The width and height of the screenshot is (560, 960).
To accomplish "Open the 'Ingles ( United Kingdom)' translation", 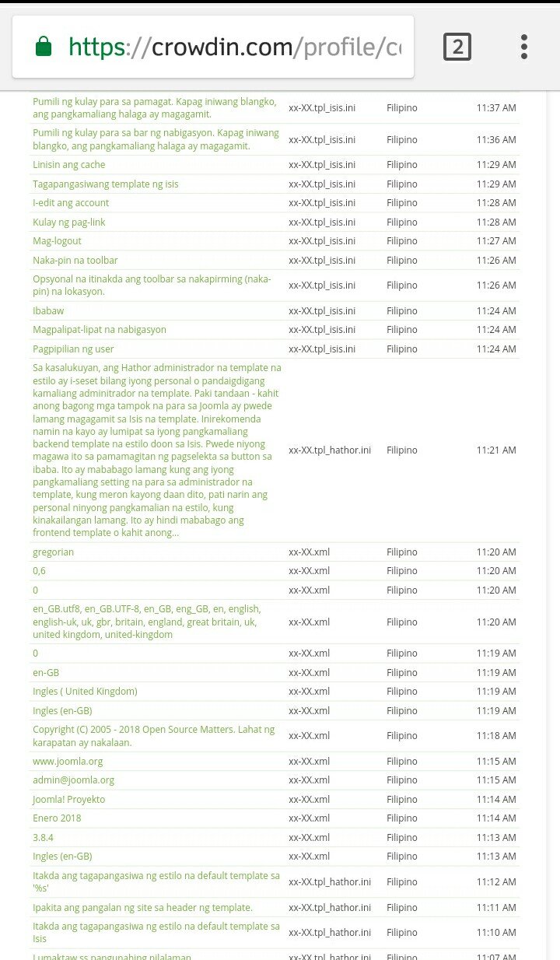I will pyautogui.click(x=85, y=692).
